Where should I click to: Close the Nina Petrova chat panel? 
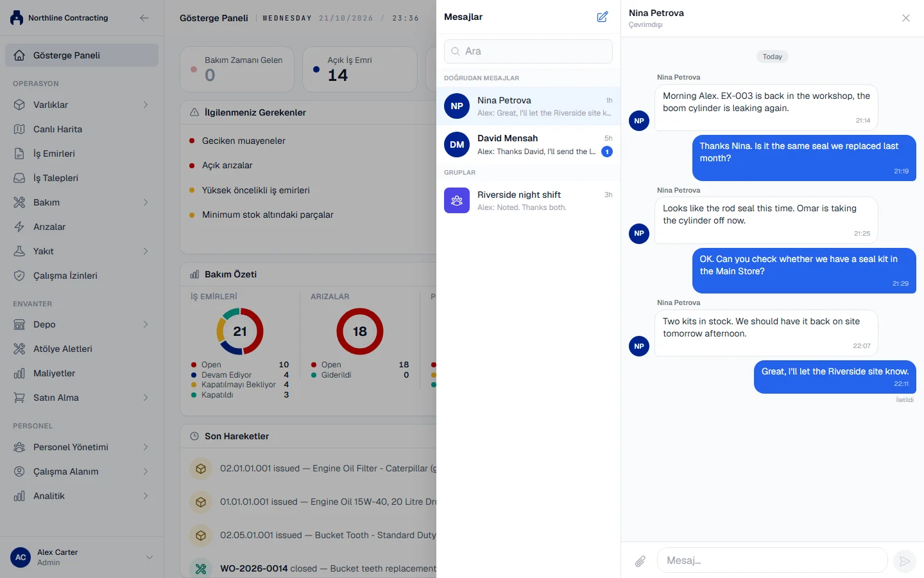pyautogui.click(x=906, y=18)
